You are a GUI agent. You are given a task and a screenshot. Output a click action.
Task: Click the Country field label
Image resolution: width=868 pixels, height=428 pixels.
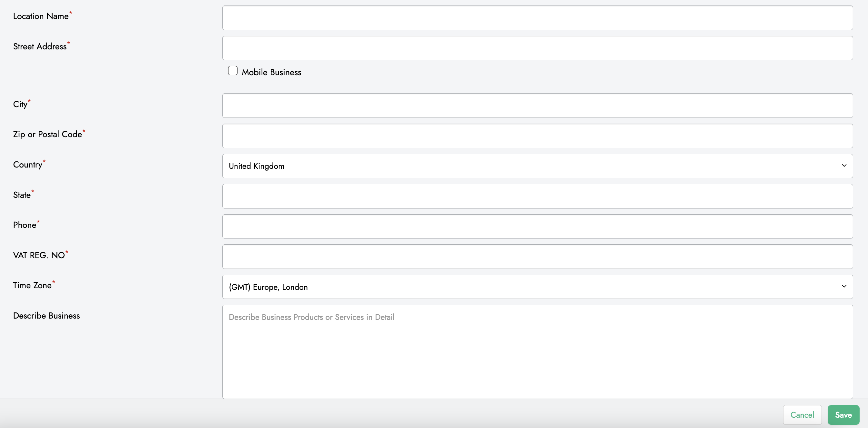tap(28, 165)
